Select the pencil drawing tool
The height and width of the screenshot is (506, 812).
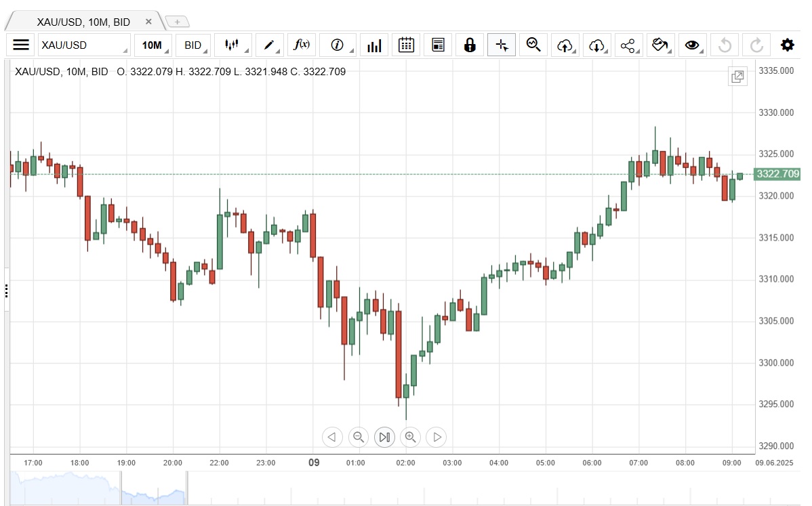[x=269, y=45]
